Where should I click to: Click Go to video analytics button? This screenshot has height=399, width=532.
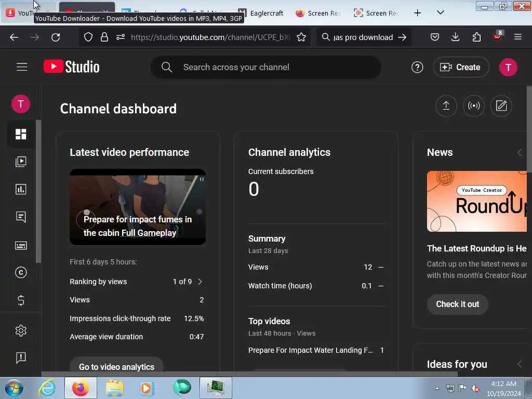click(116, 366)
